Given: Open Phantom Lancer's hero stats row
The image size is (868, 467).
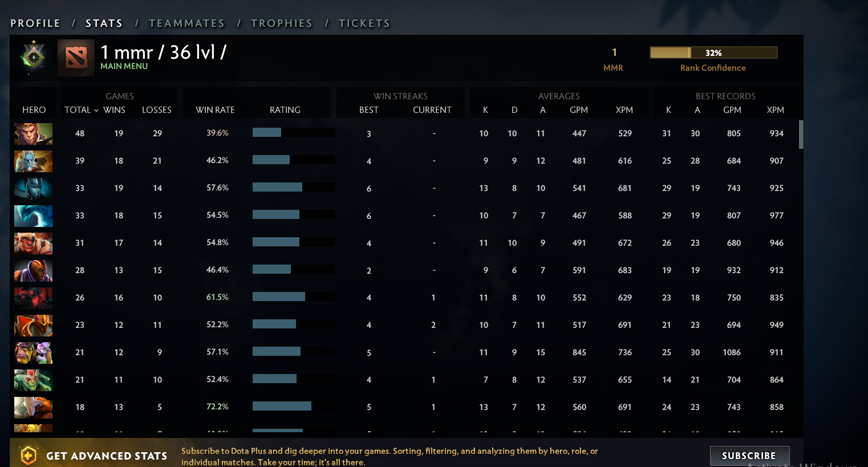Looking at the screenshot, I should [33, 161].
